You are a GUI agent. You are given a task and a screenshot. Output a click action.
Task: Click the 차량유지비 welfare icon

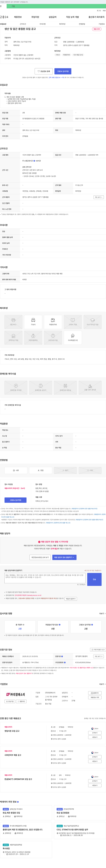pyautogui.click(x=53, y=322)
